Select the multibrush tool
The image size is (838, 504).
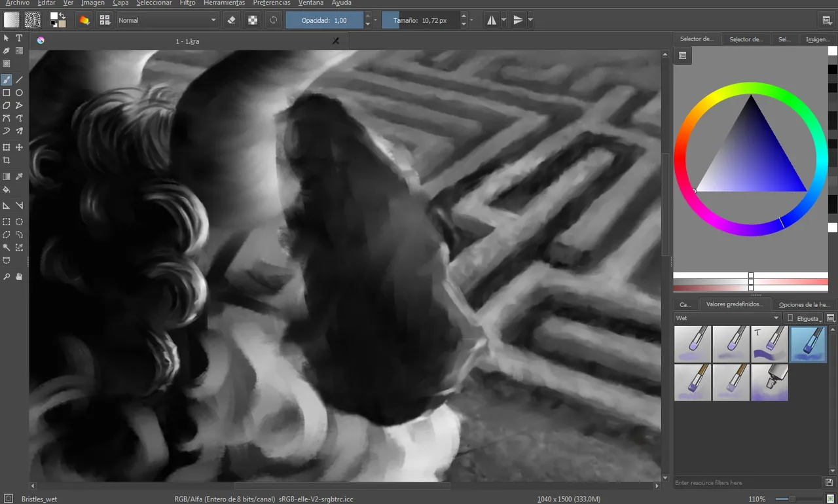point(19,131)
